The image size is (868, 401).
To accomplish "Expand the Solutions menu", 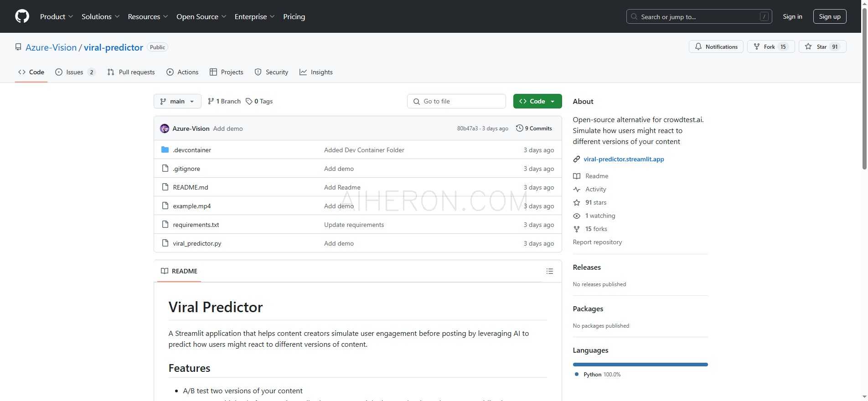I will pyautogui.click(x=100, y=16).
